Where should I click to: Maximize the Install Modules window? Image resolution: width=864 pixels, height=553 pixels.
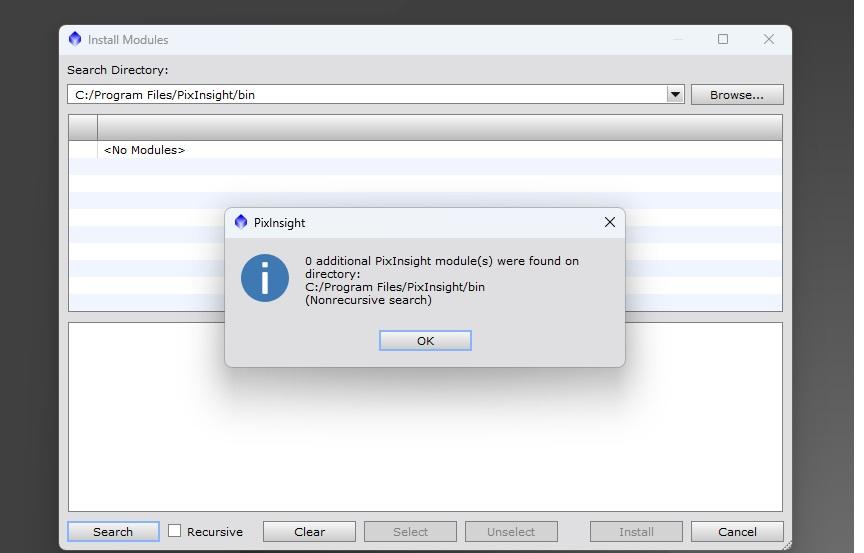click(x=723, y=39)
